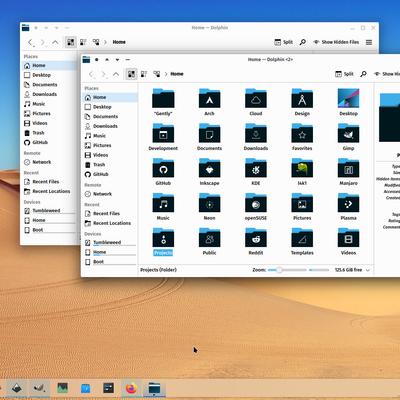
Task: Toggle Split view in front window
Action: coord(344,74)
